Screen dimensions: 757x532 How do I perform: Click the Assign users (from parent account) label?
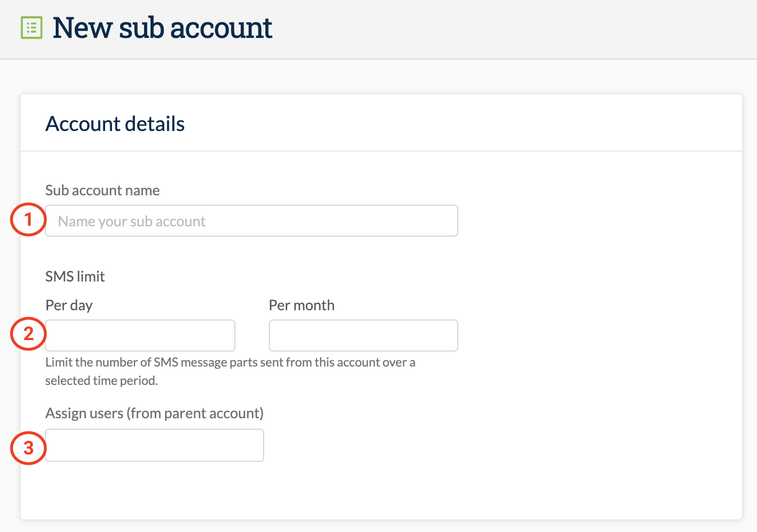155,413
